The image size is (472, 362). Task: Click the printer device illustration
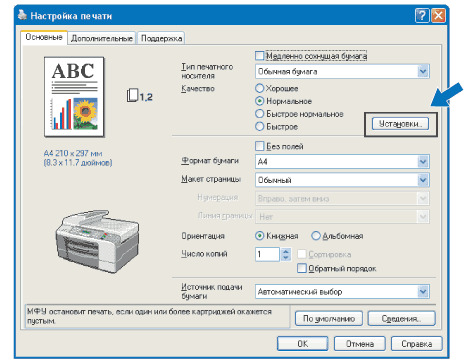point(97,241)
